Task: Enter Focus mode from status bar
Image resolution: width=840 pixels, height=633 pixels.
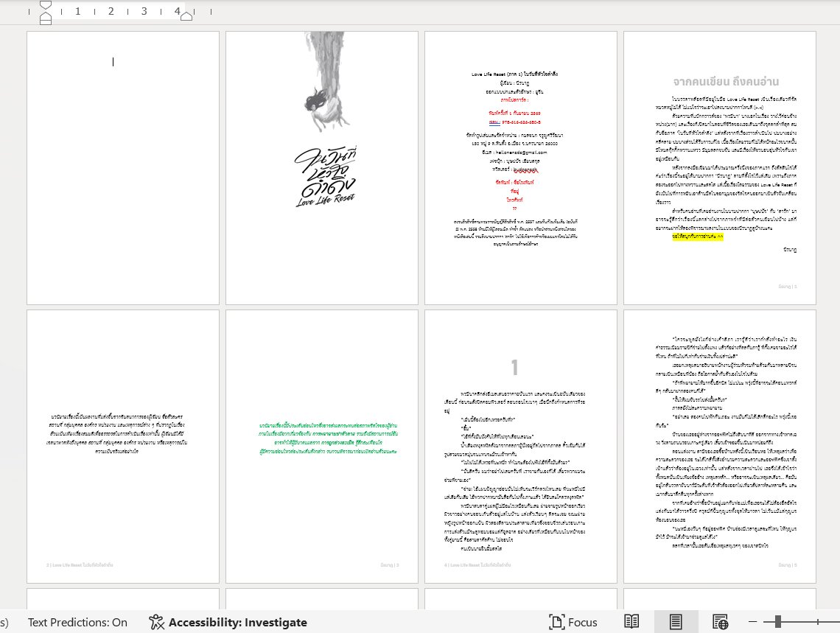Action: (573, 622)
